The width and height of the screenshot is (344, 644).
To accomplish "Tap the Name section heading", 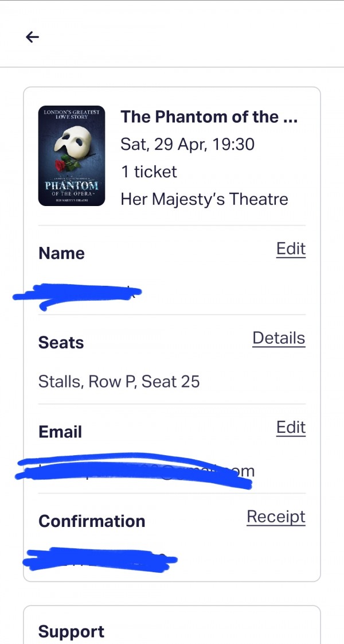I will coord(61,254).
